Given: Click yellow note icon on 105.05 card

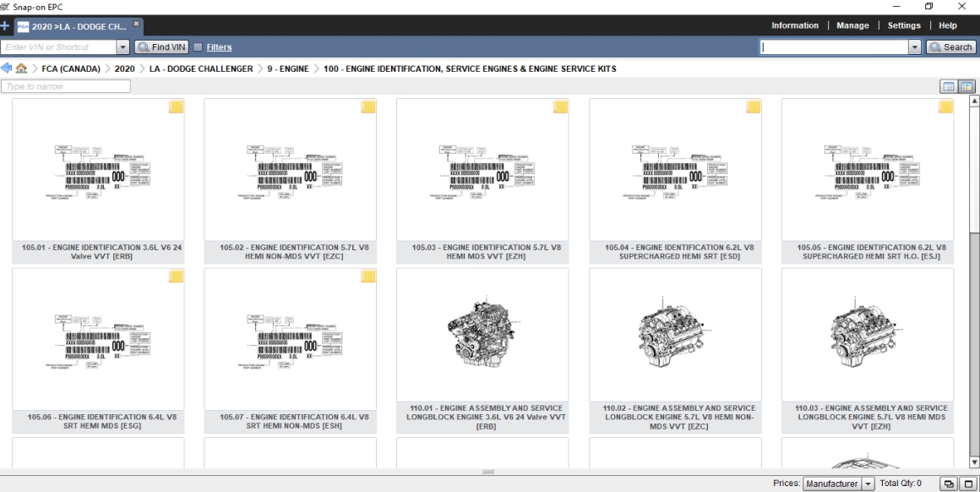Looking at the screenshot, I should pos(945,107).
